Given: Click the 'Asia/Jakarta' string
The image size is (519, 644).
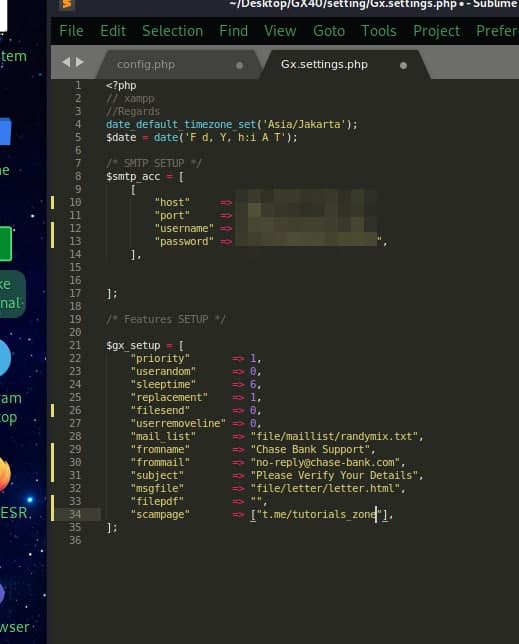Looking at the screenshot, I should pyautogui.click(x=304, y=124).
